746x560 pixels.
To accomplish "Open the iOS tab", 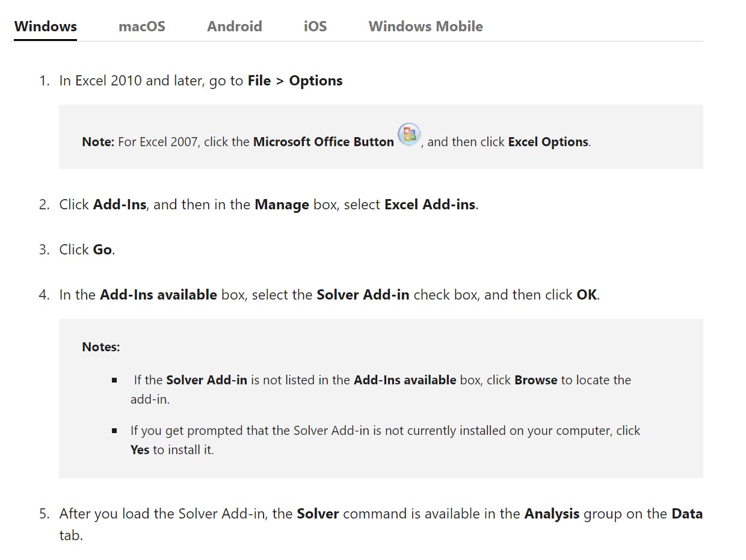I will click(315, 26).
